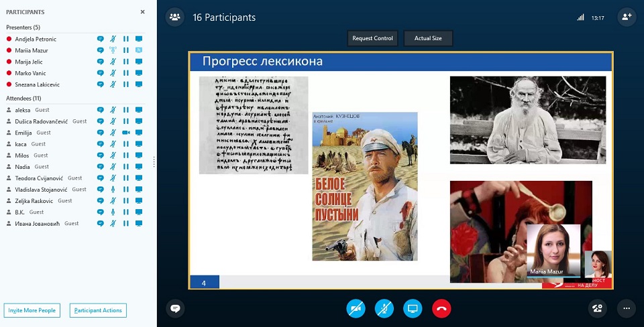Click the shared slide movie poster image
Viewport: 644px width, 327px height.
[365, 186]
